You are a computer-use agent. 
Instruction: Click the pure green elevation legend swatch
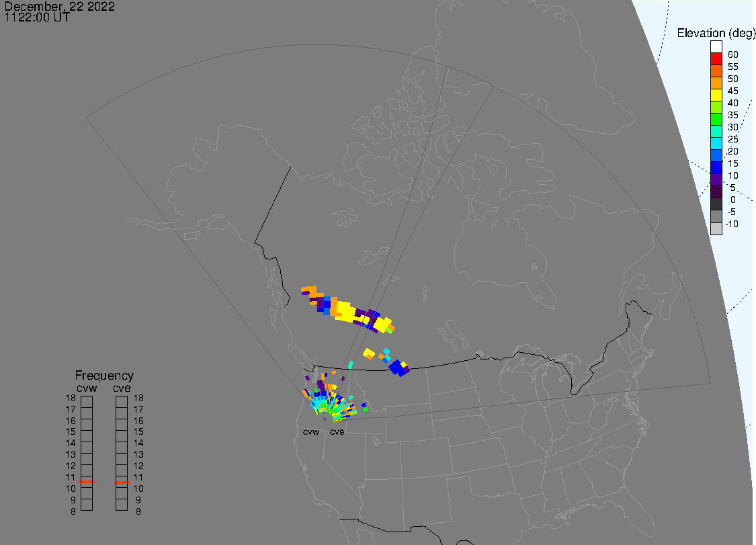716,119
